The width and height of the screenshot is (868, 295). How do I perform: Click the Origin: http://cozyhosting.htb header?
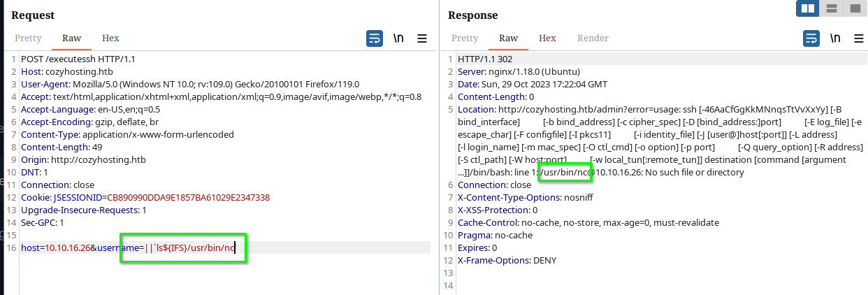point(82,159)
